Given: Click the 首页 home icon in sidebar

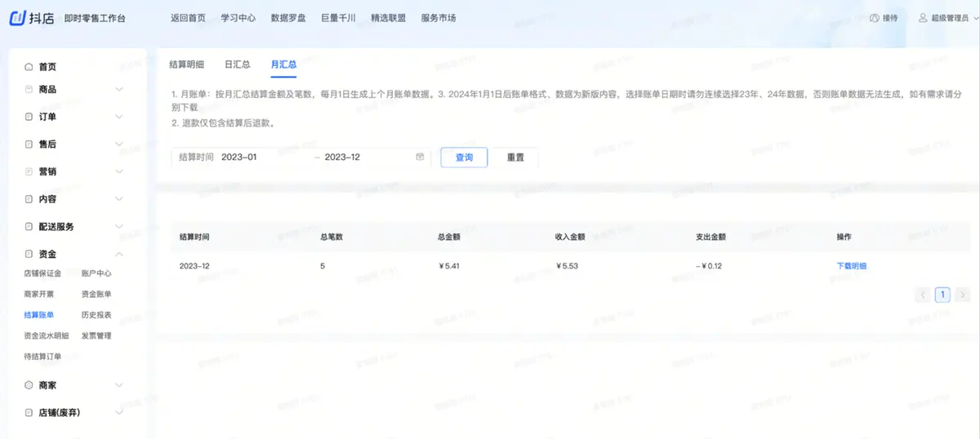Looking at the screenshot, I should pos(29,67).
